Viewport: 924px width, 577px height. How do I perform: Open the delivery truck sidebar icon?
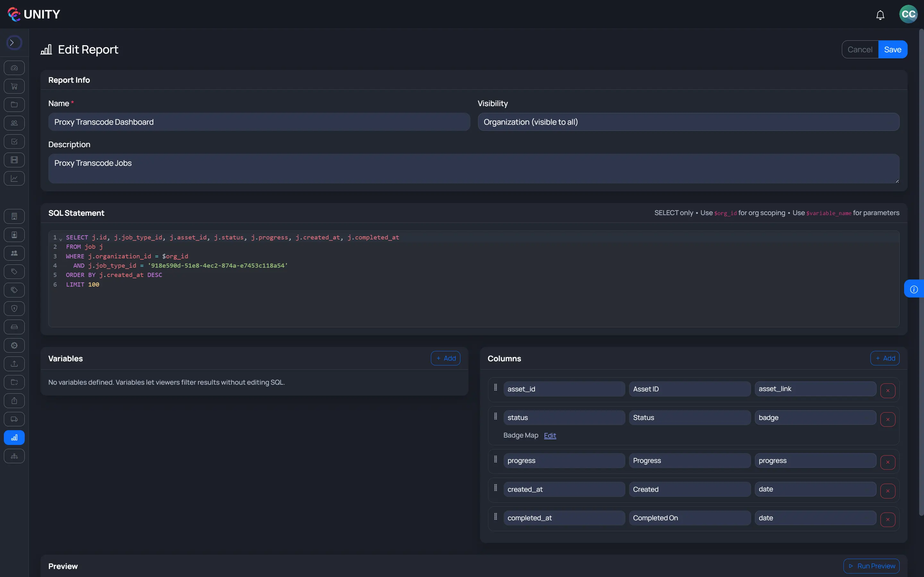(14, 419)
